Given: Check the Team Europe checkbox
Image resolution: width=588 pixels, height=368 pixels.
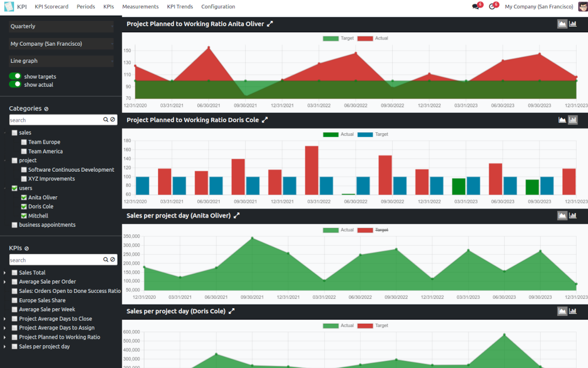Looking at the screenshot, I should (x=24, y=142).
